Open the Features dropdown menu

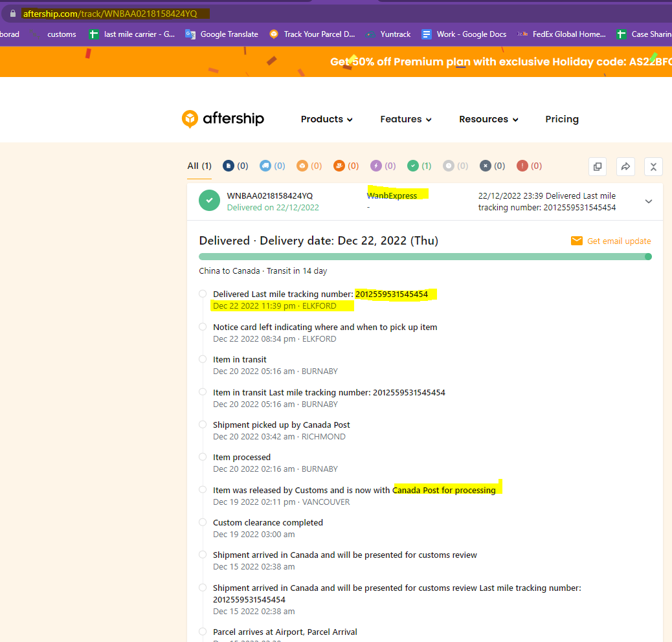pos(405,119)
